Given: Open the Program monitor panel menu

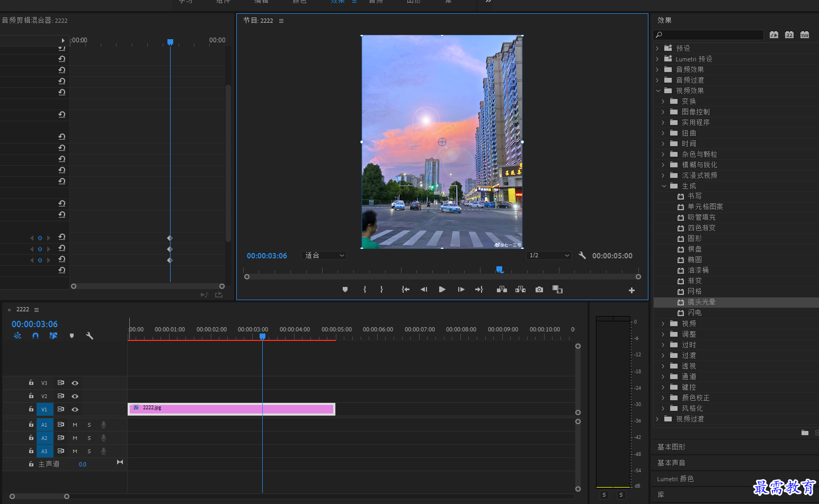Looking at the screenshot, I should pyautogui.click(x=281, y=21).
